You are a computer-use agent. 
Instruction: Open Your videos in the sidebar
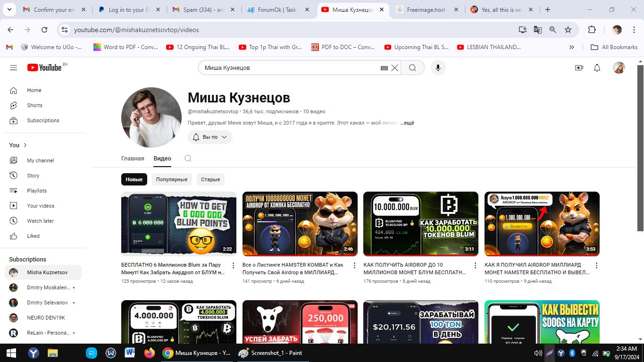point(43,206)
